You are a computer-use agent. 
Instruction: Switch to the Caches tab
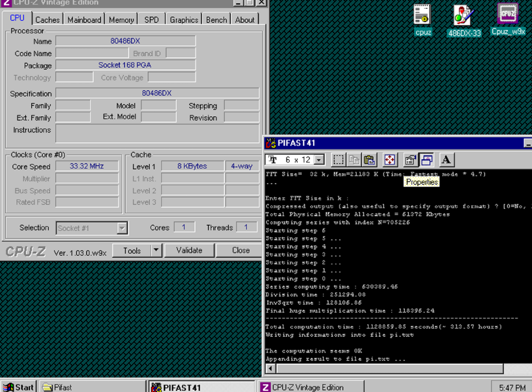(47, 20)
